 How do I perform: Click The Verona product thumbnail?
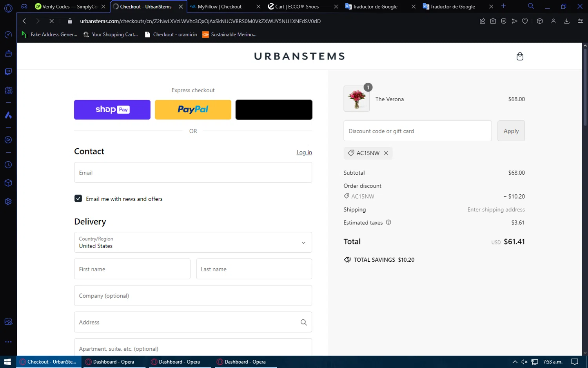pos(357,99)
